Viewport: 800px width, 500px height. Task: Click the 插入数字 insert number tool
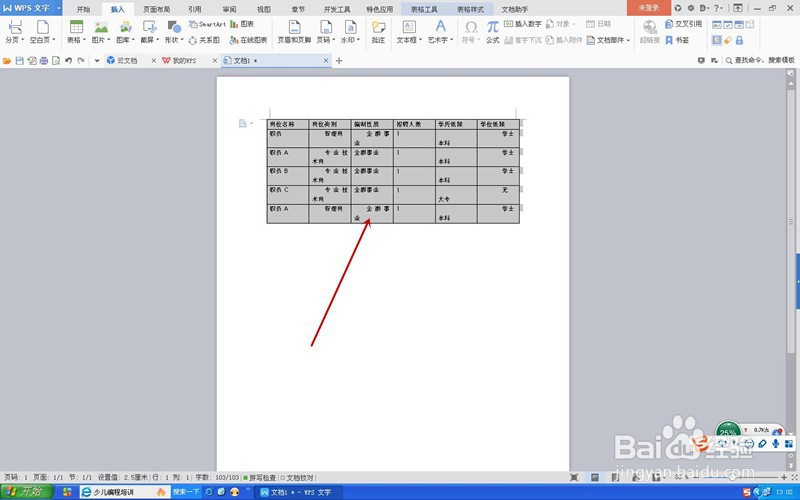pyautogui.click(x=523, y=24)
